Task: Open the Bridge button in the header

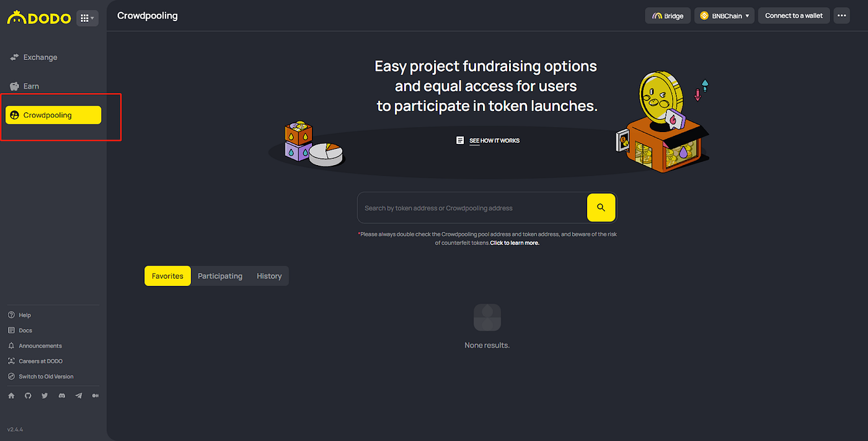Action: (668, 16)
